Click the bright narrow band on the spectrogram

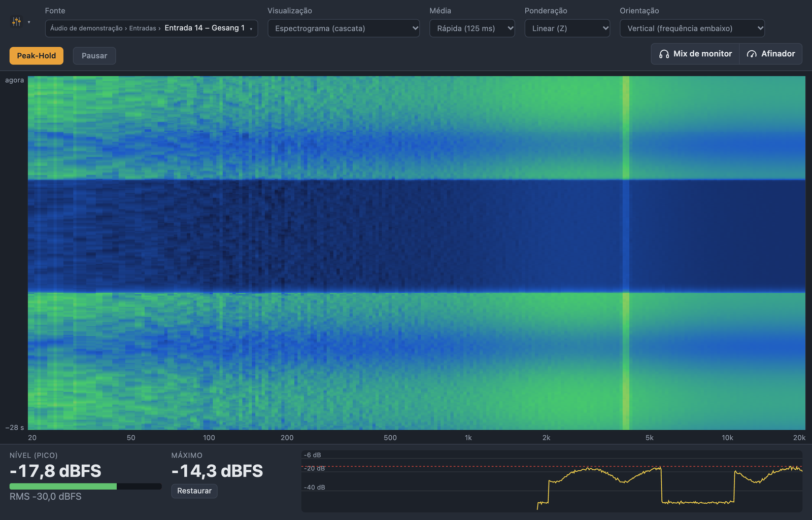pos(626,253)
